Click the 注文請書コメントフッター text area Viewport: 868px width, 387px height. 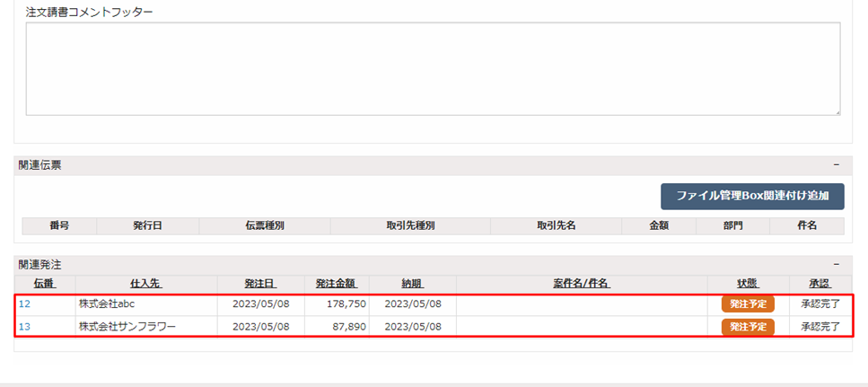(x=433, y=69)
